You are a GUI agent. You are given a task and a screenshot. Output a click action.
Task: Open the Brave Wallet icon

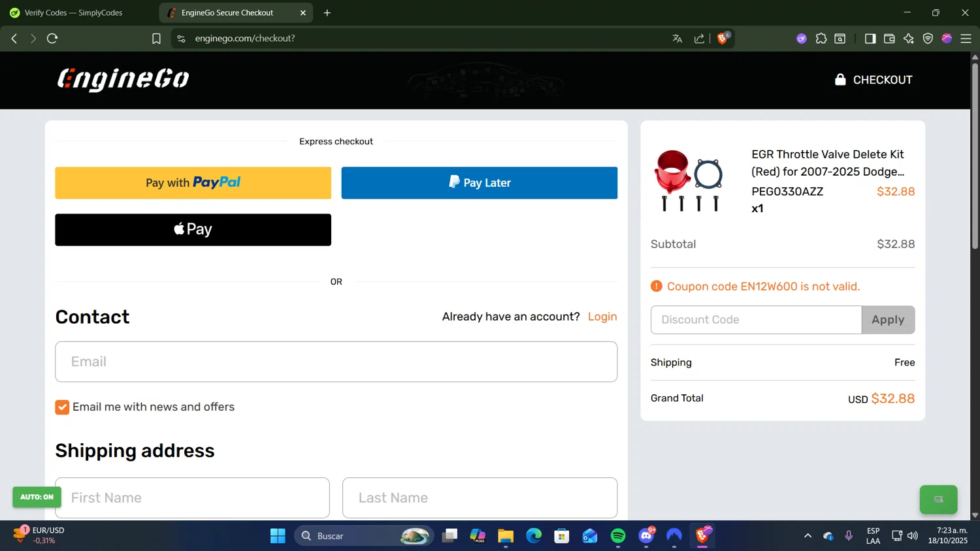point(889,39)
